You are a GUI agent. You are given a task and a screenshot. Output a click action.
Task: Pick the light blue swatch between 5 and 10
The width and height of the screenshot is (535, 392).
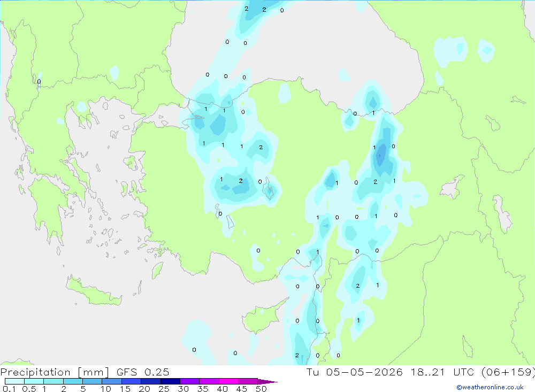click(93, 381)
